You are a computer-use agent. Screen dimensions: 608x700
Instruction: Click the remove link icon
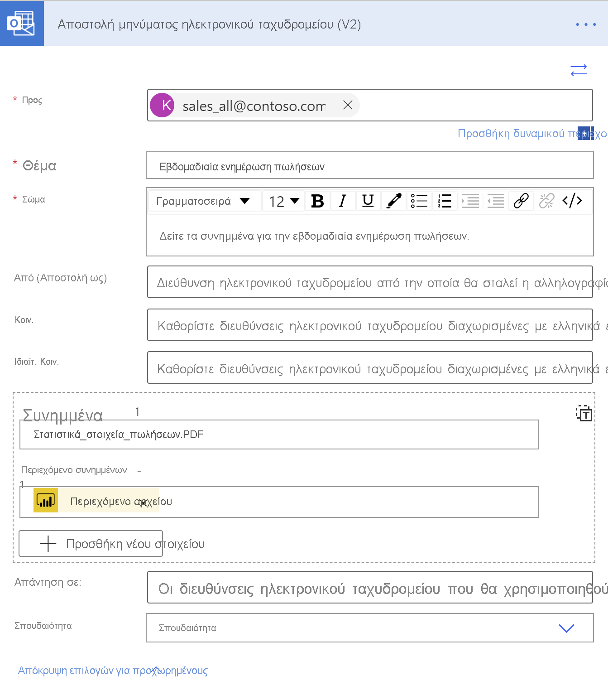(546, 201)
